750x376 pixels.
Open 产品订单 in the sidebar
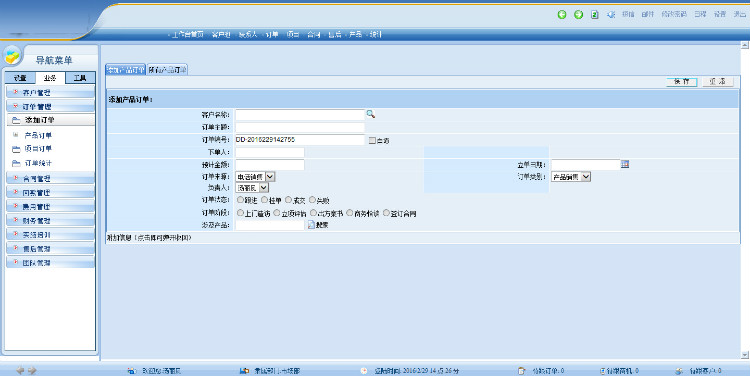point(38,135)
